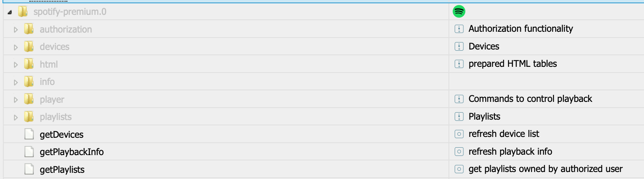Viewport: 644px width, 179px height.
Task: Expand the playlists folder arrow
Action: 16,117
